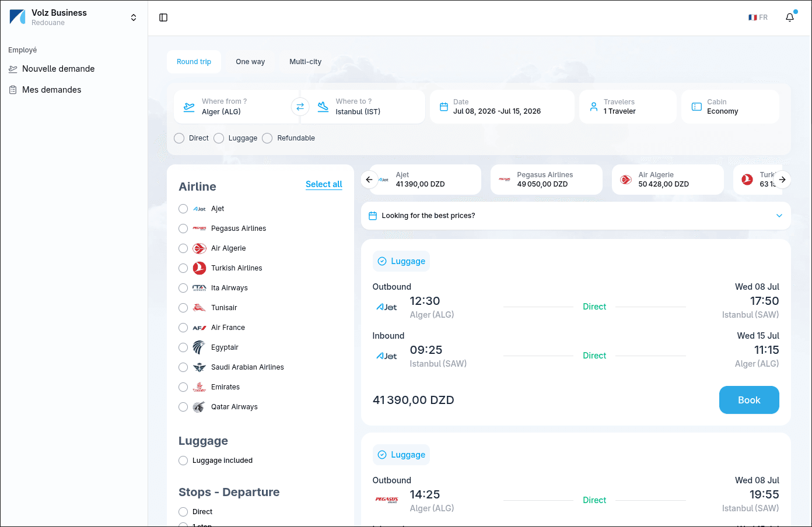Click the Select all airlines link
Image resolution: width=812 pixels, height=527 pixels.
[x=324, y=184]
